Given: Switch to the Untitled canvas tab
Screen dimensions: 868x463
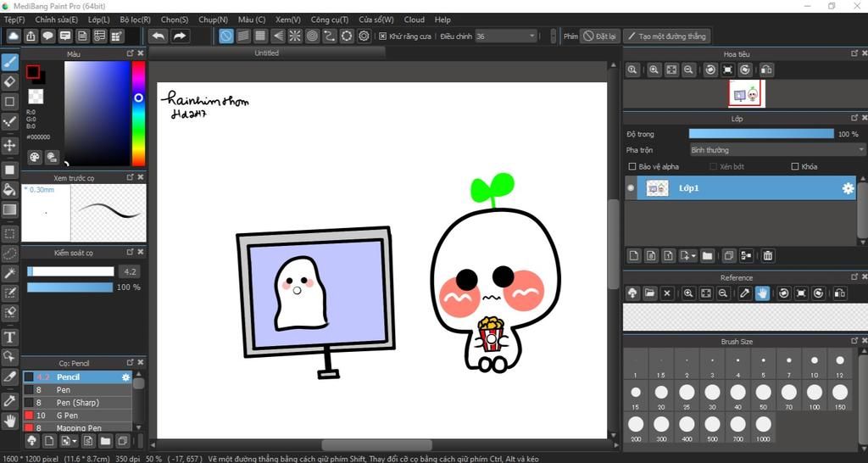Looking at the screenshot, I should coord(267,53).
